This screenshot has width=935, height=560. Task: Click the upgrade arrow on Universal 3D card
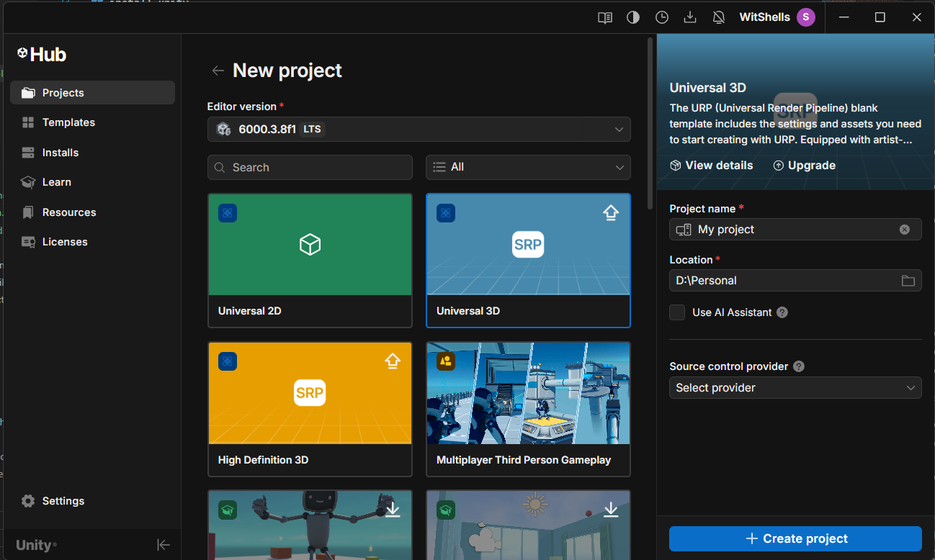611,212
